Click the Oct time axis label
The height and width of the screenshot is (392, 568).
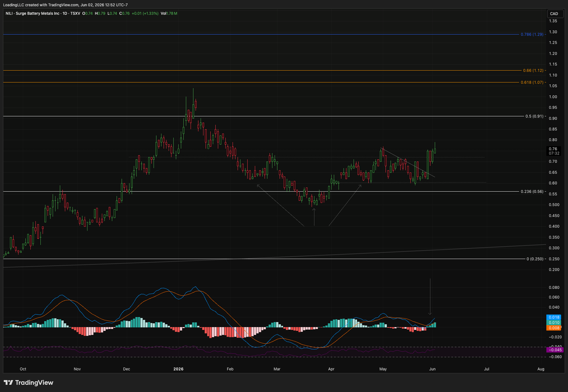click(x=23, y=368)
